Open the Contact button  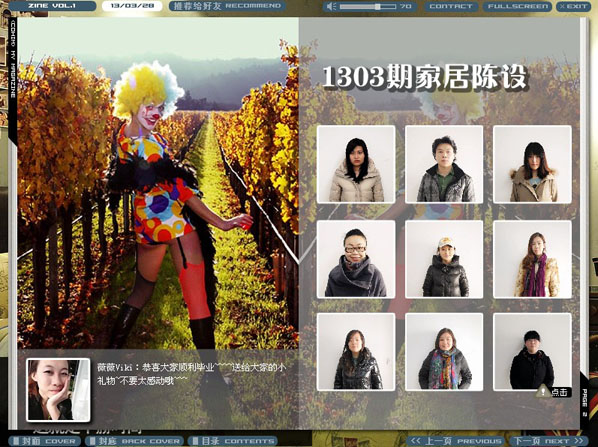pos(450,6)
